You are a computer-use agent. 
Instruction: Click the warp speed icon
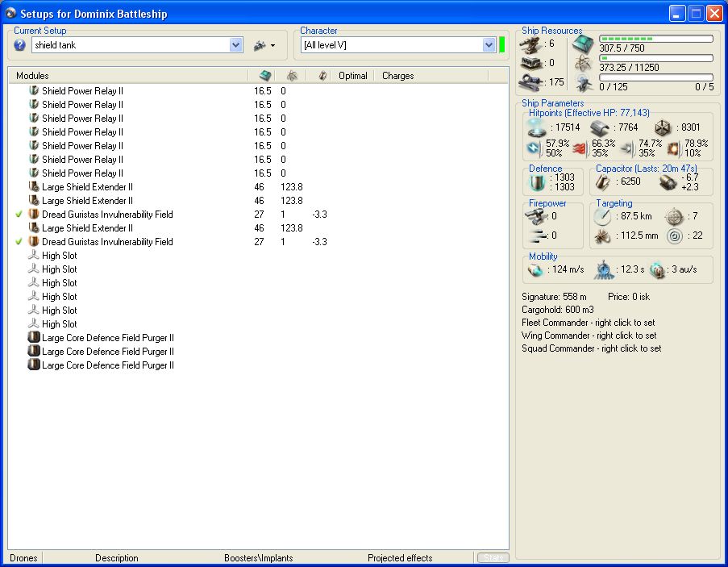point(657,270)
